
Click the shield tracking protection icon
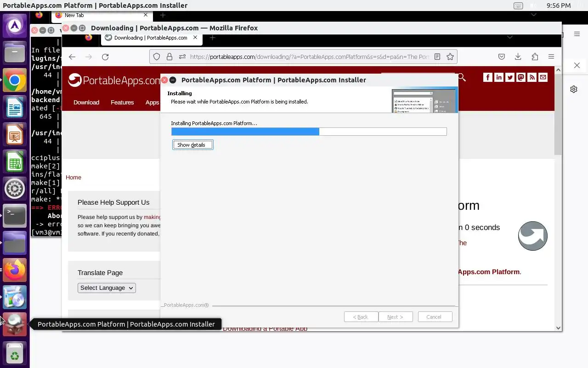coord(157,57)
